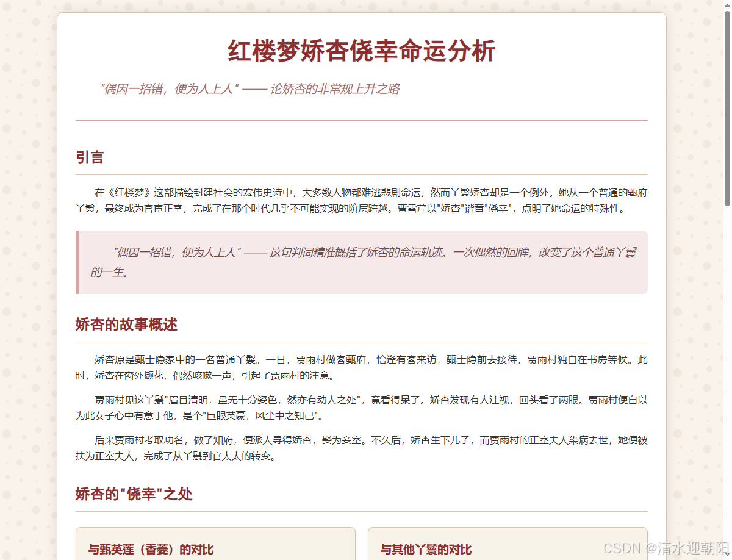Click the card title 与甄英莲（香菱）的对比
Screen dimensions: 732x560
point(151,550)
